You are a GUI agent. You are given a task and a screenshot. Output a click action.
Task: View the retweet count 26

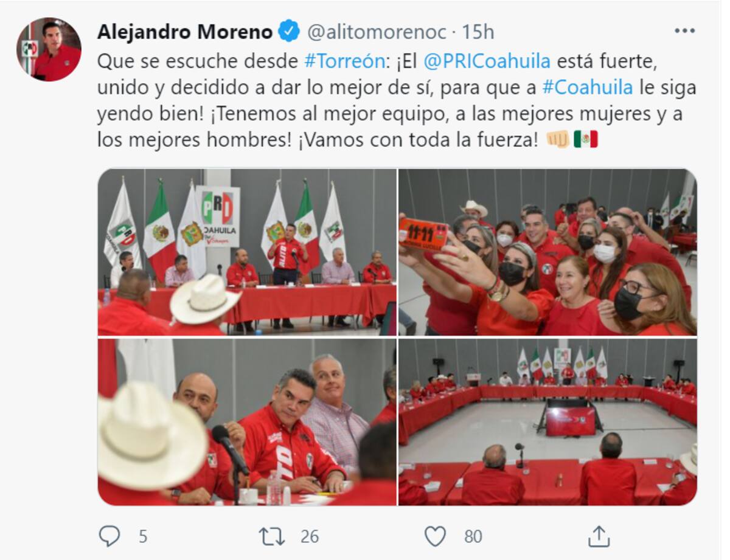(x=310, y=536)
